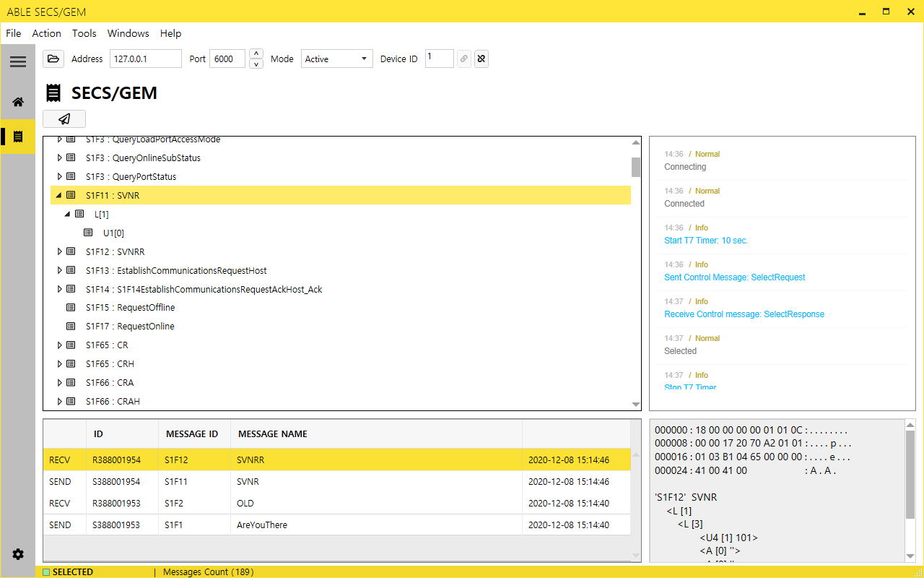Click list icon beside S1F17 : RequestOnline
The width and height of the screenshot is (924, 578).
pyautogui.click(x=71, y=327)
